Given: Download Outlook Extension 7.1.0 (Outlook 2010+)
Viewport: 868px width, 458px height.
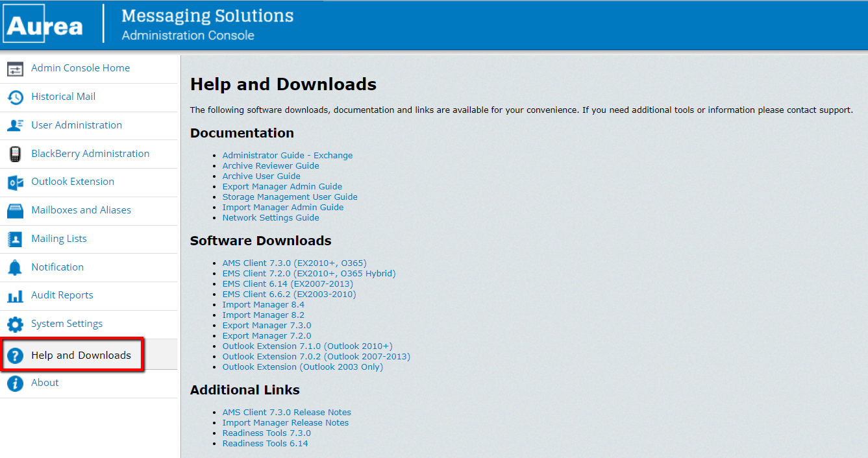Looking at the screenshot, I should 308,346.
